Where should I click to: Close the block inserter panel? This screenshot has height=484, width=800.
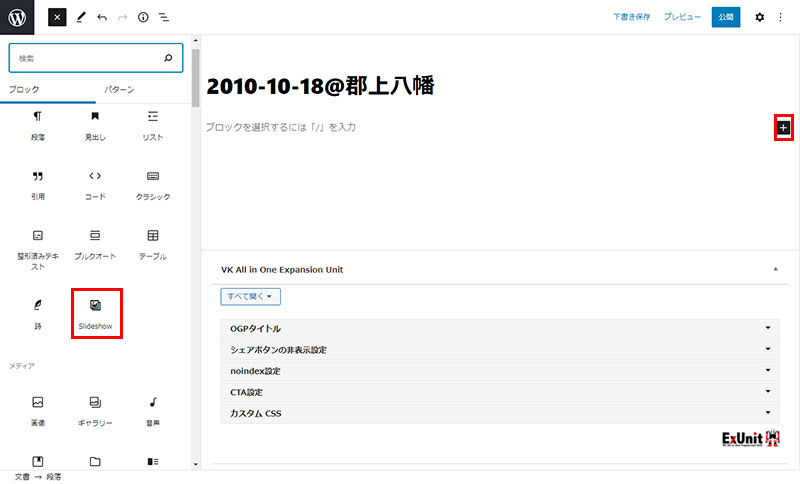tap(57, 17)
